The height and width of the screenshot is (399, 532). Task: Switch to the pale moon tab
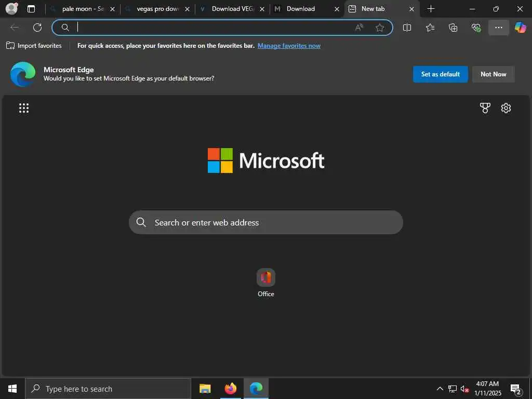tap(82, 9)
